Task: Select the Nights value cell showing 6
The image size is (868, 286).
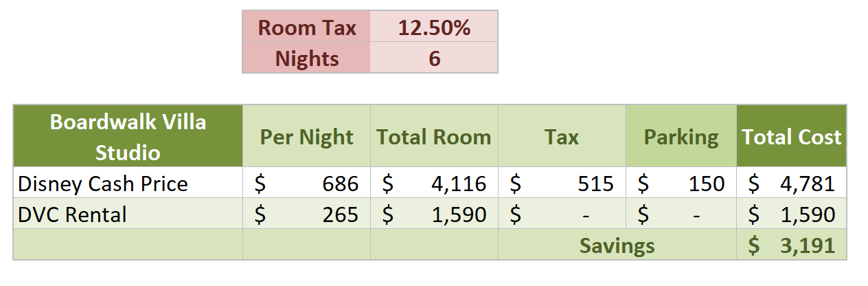Action: pyautogui.click(x=434, y=58)
